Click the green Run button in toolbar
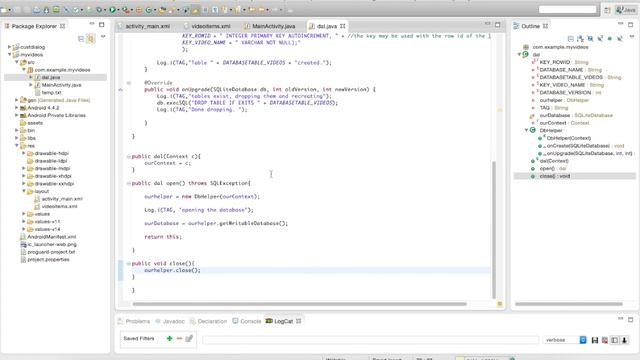 click(x=112, y=10)
